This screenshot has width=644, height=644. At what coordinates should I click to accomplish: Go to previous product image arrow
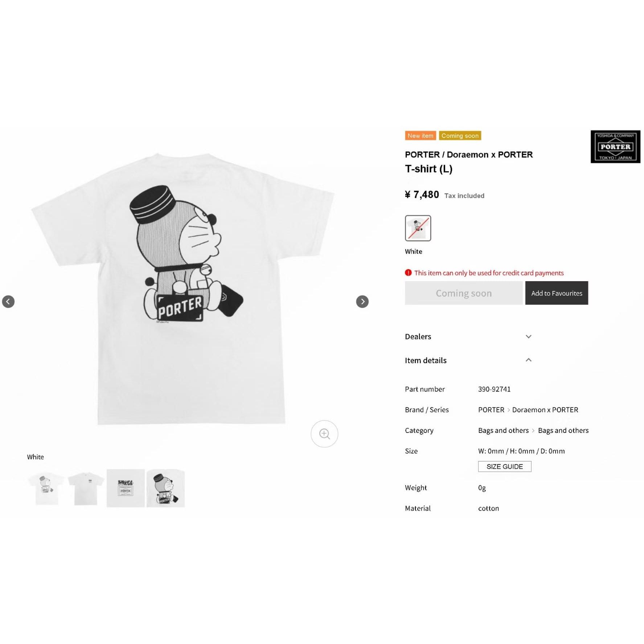click(8, 302)
